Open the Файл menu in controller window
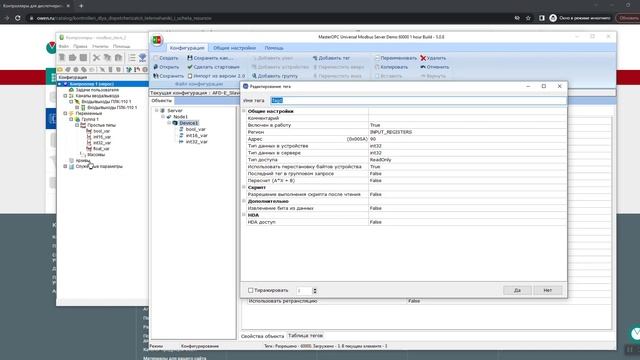 point(64,47)
